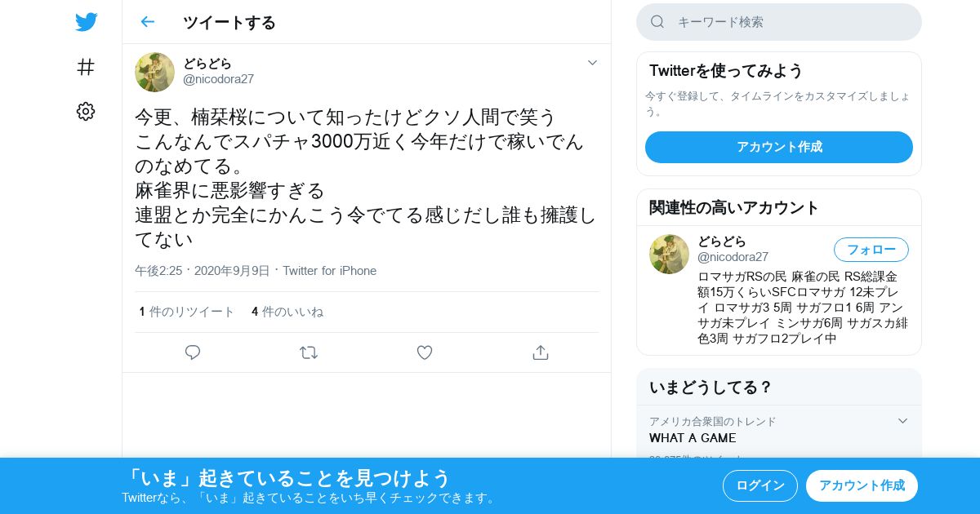Focus the キーワード検索 search field
The image size is (980, 514).
point(779,22)
